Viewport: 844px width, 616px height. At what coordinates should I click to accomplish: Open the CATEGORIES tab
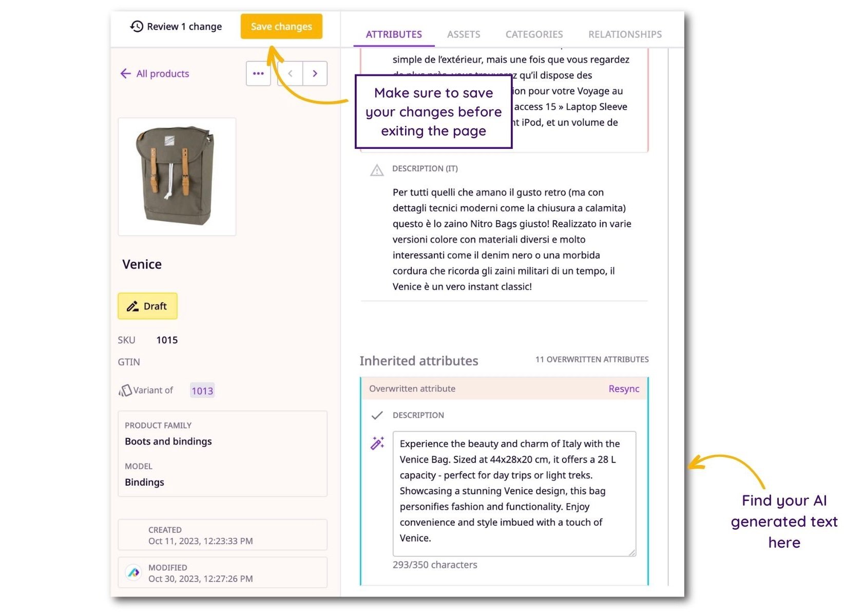534,34
